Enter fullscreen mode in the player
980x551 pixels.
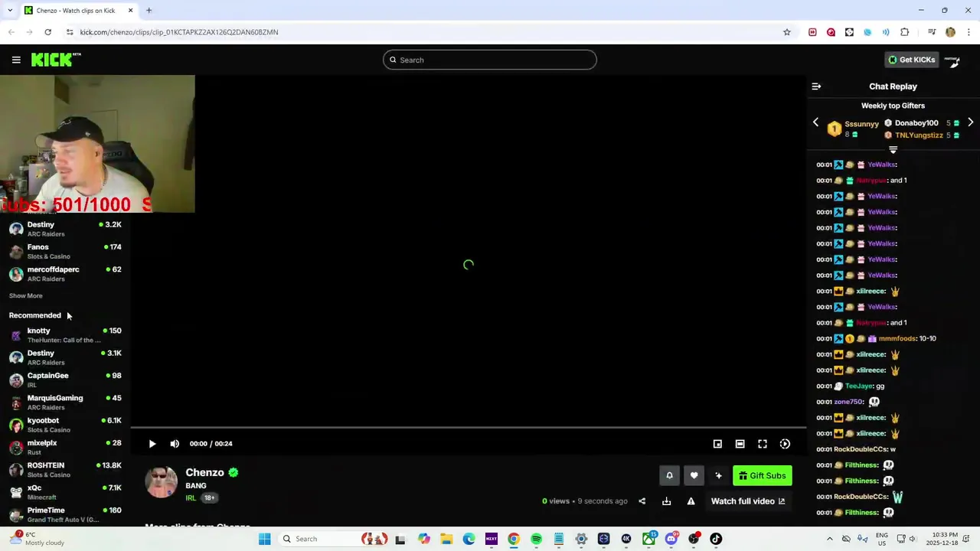(x=763, y=444)
